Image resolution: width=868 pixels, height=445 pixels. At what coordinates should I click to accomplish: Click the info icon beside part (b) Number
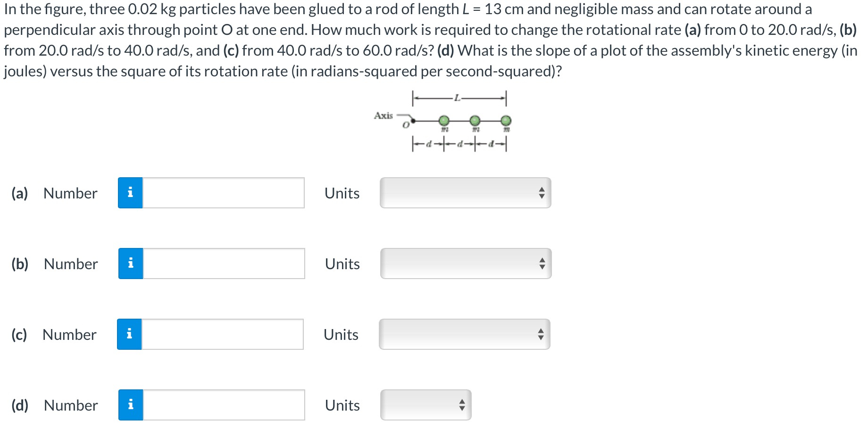coord(130,264)
